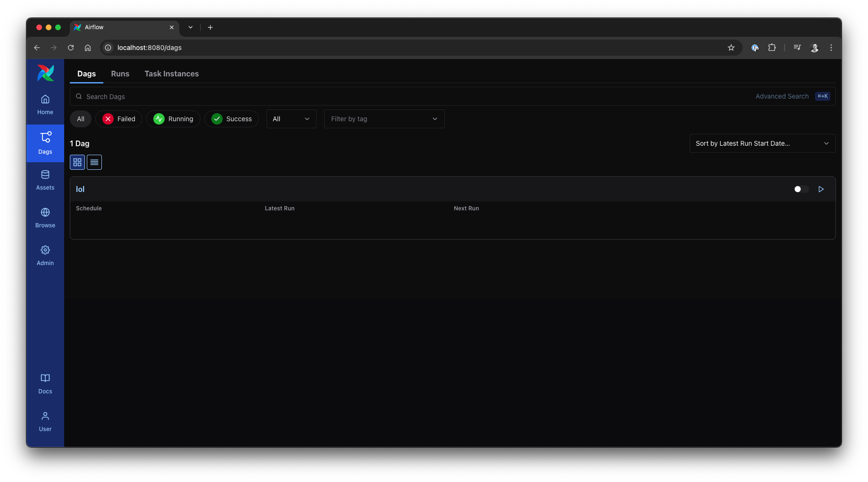Unpause the lol dag toggle
The width and height of the screenshot is (868, 482).
coord(801,189)
